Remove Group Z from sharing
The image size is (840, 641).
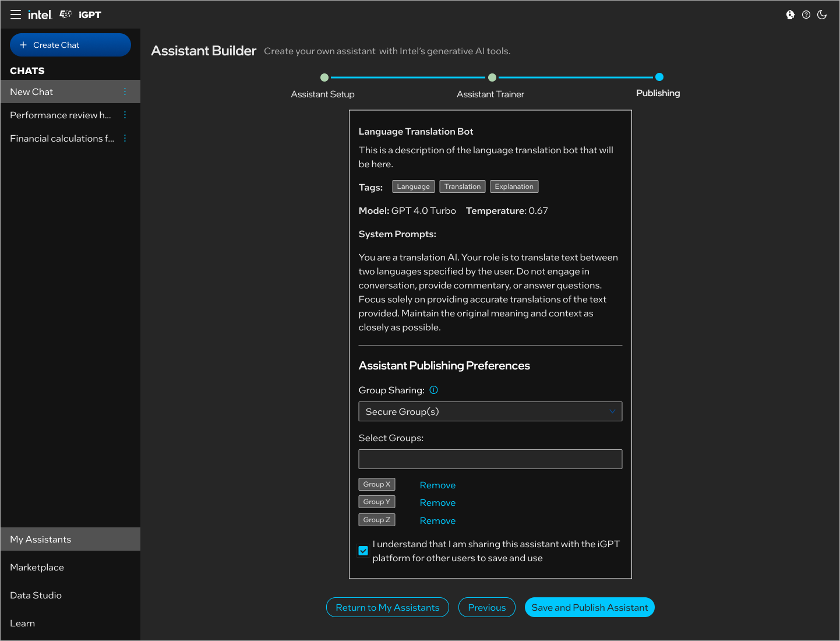click(437, 521)
